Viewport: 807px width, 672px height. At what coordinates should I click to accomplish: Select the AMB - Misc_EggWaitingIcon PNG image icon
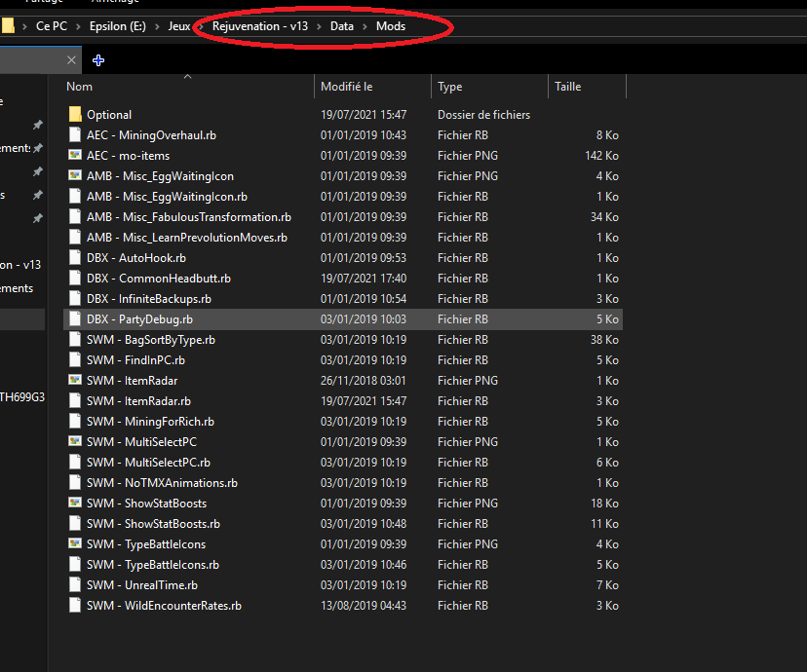pyautogui.click(x=75, y=175)
